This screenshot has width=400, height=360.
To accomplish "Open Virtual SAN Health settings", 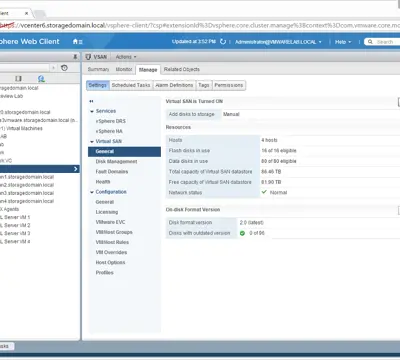I will point(103,182).
